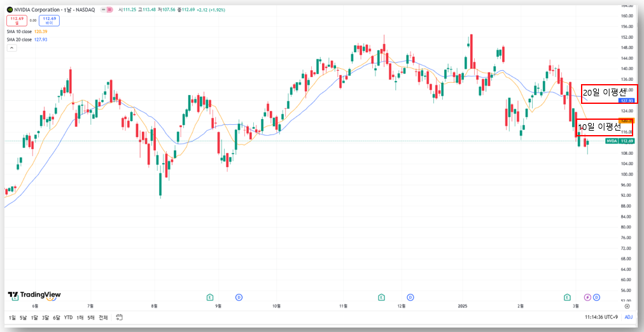Toggle the market status pill next to NASDAQ

pos(107,9)
